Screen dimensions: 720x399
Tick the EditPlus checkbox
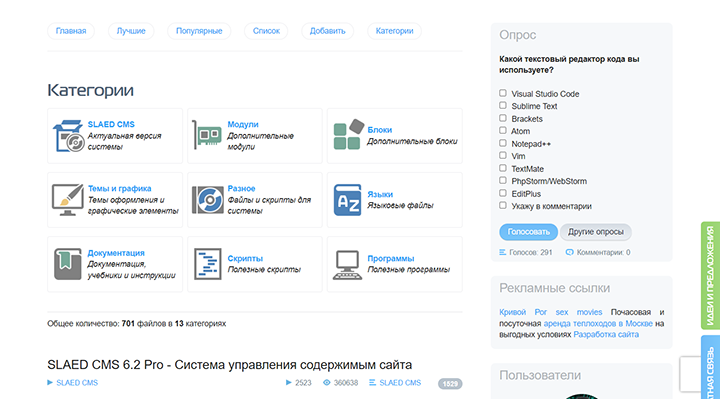503,193
